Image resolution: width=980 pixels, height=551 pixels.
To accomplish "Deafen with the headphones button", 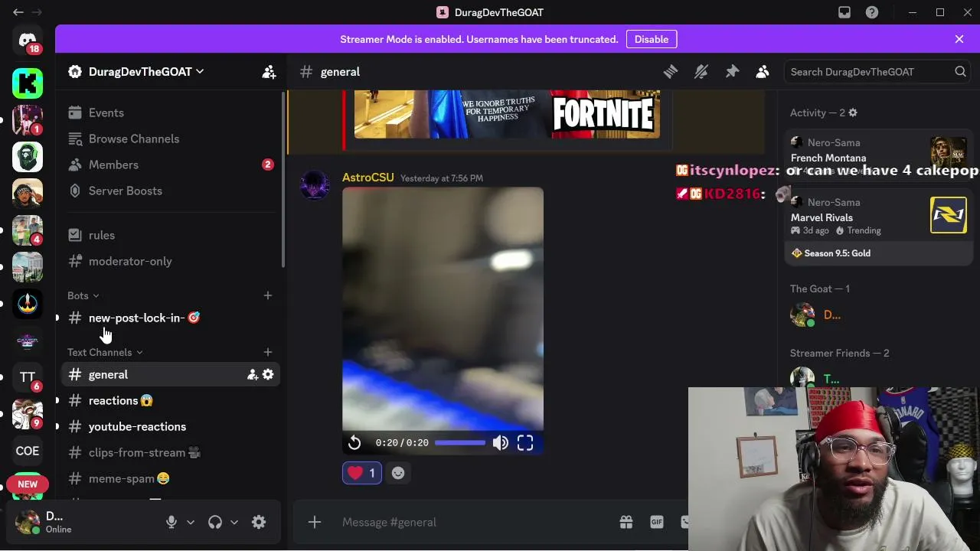I will click(215, 522).
